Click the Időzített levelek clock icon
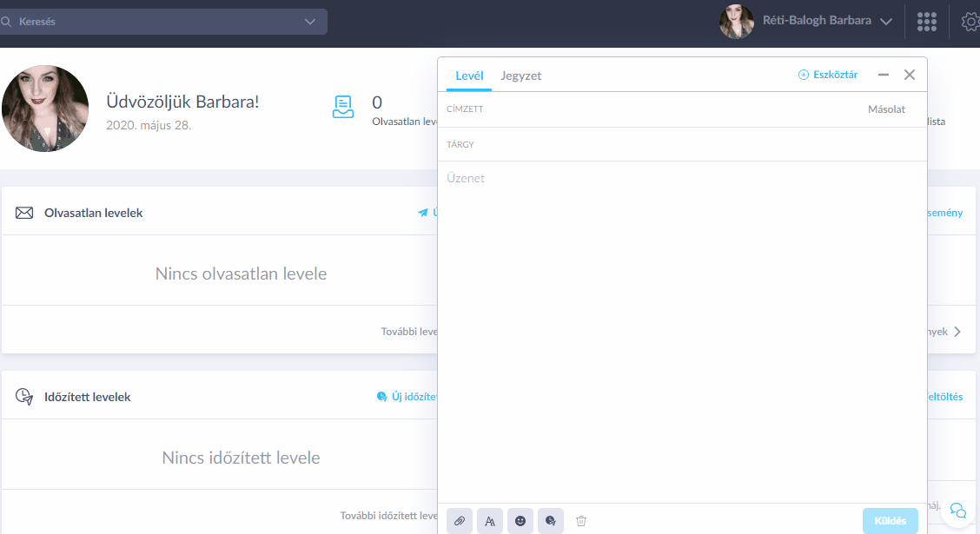This screenshot has height=534, width=980. point(24,397)
